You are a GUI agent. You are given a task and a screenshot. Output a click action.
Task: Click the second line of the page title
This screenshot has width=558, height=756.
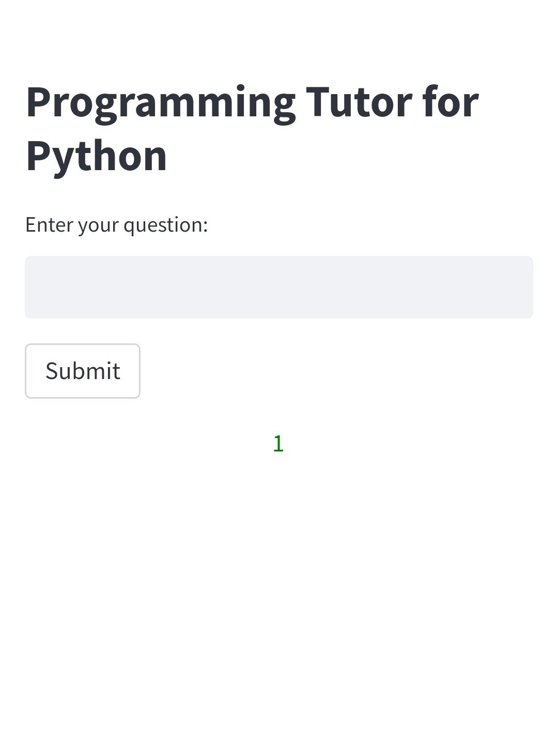tap(97, 156)
